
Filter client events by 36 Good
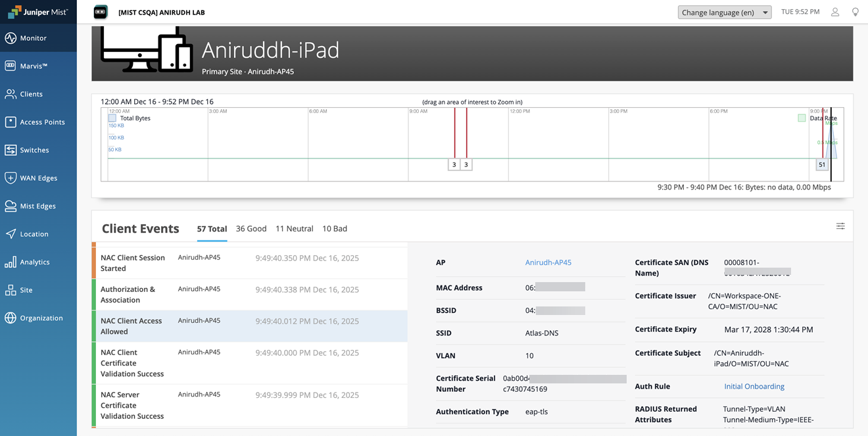[251, 229]
